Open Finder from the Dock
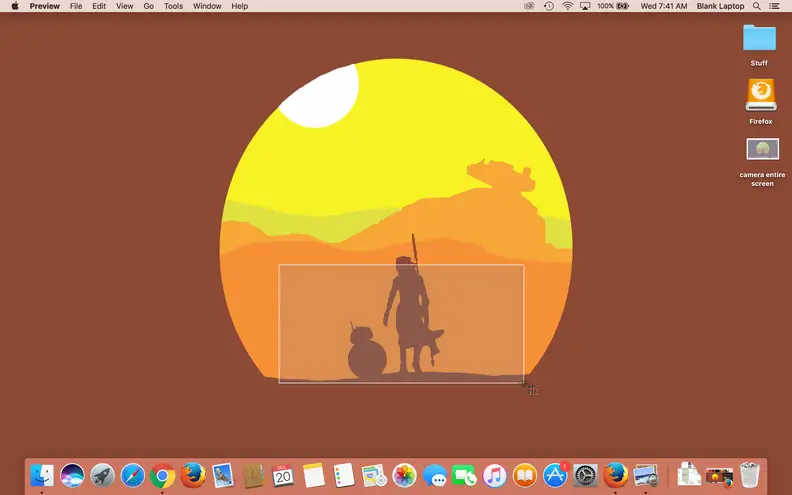 point(42,475)
